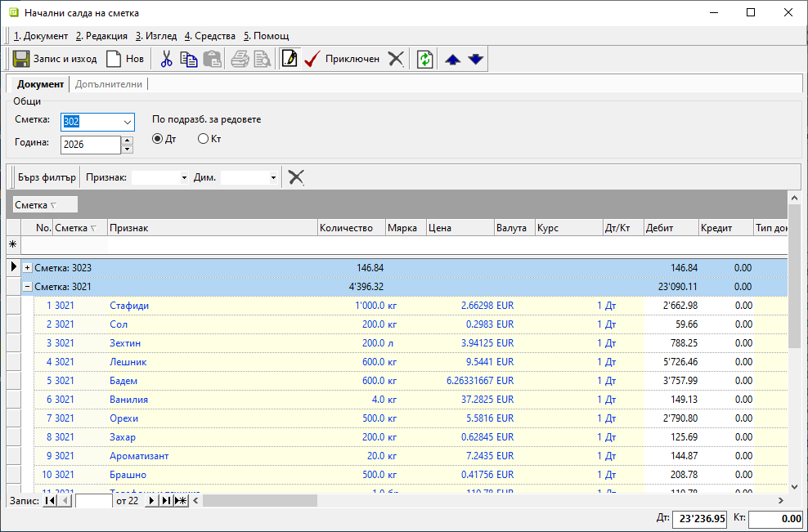The width and height of the screenshot is (808, 532).
Task: Click the copy icon in the toolbar
Action: [189, 59]
